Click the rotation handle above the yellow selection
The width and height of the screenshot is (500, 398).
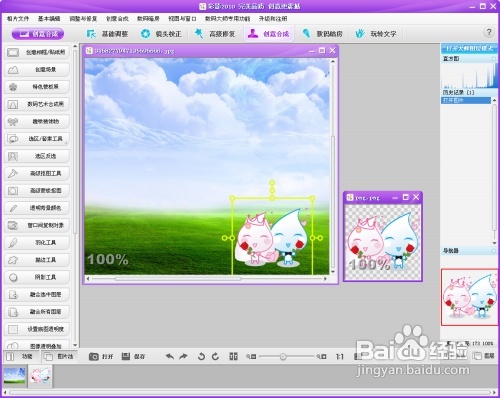272,183
